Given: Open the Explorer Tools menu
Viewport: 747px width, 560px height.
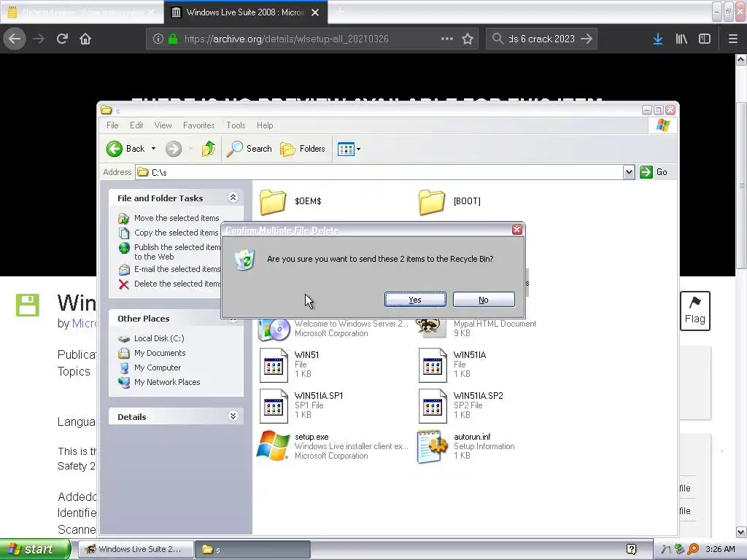Looking at the screenshot, I should click(x=236, y=125).
